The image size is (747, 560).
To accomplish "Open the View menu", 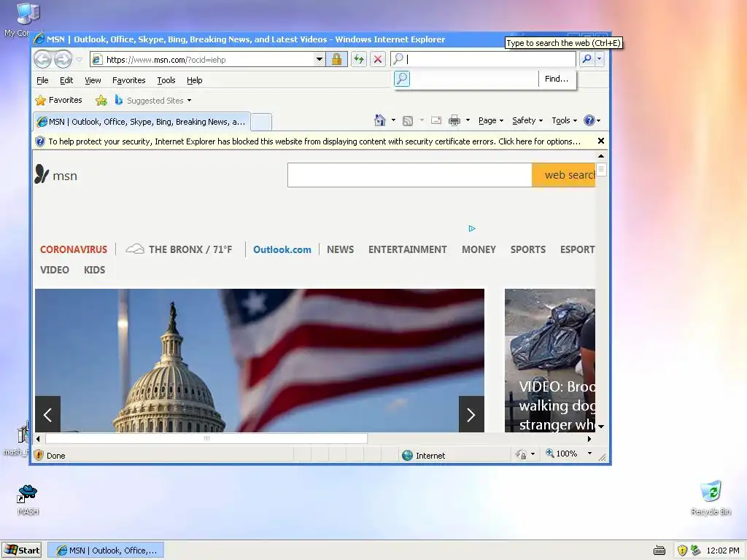I will (x=93, y=80).
